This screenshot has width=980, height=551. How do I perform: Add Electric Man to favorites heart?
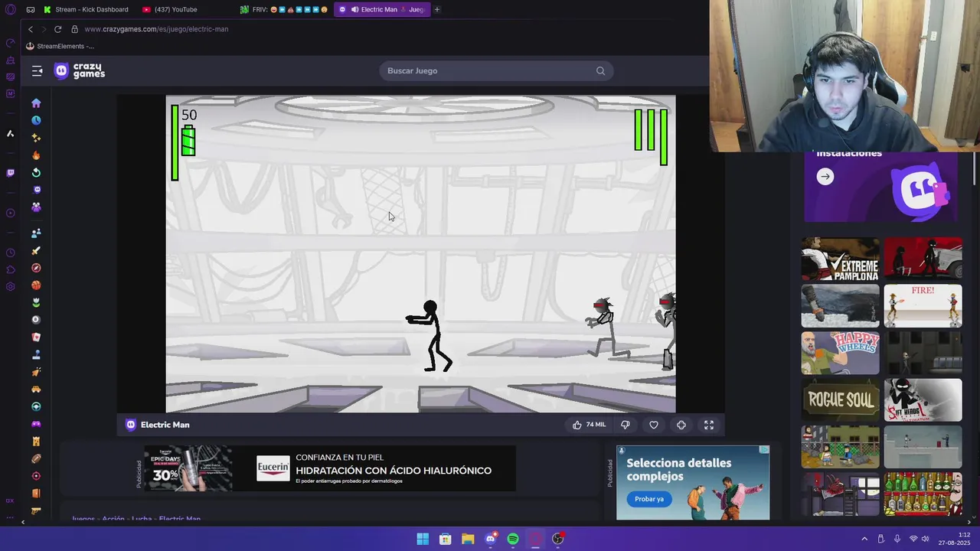pos(654,425)
